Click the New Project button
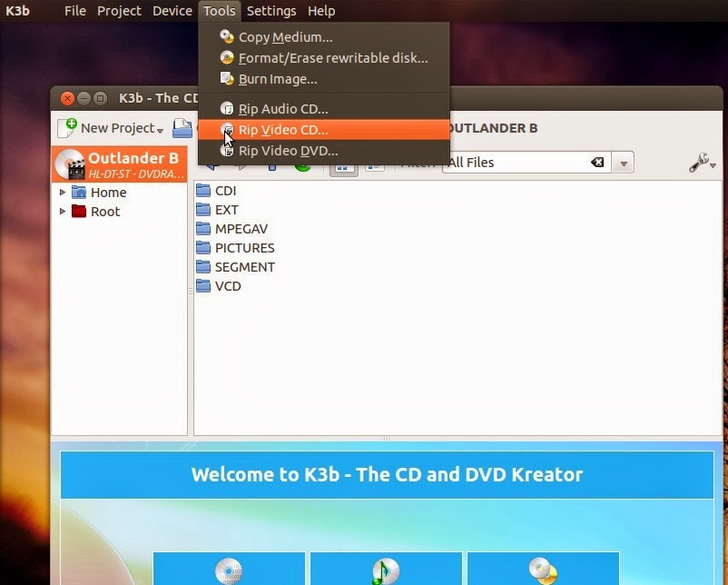This screenshot has height=585, width=728. point(110,128)
